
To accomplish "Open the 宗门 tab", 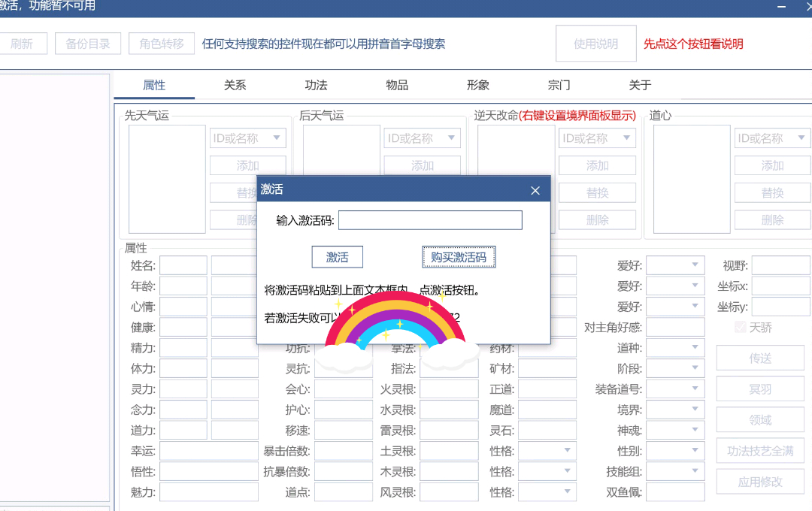I will point(559,85).
